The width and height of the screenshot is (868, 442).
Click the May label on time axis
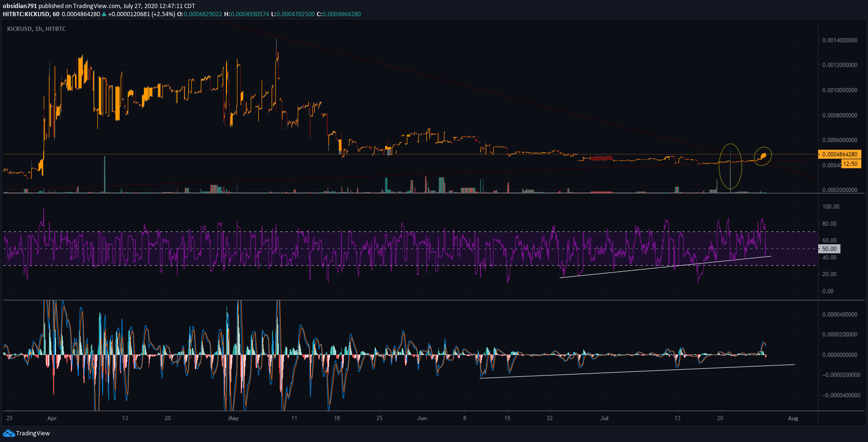(x=233, y=418)
